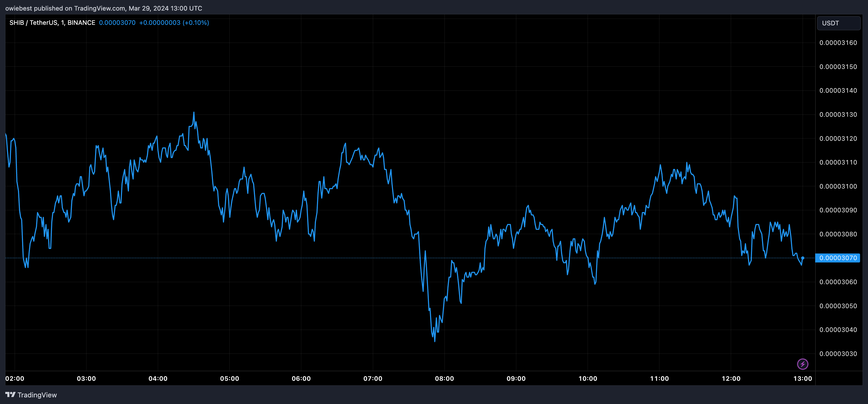The width and height of the screenshot is (868, 404).
Task: Click the highlighted 0.00003070 price label
Action: [838, 258]
